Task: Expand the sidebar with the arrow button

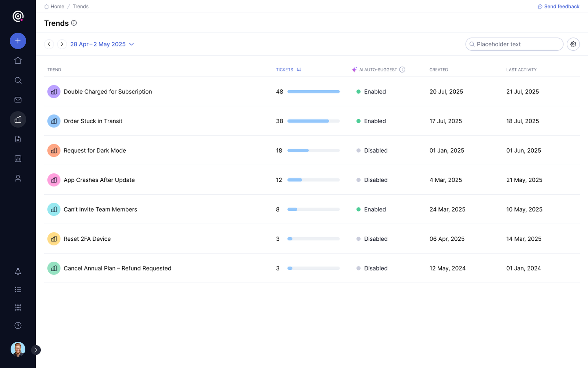Action: coord(36,350)
